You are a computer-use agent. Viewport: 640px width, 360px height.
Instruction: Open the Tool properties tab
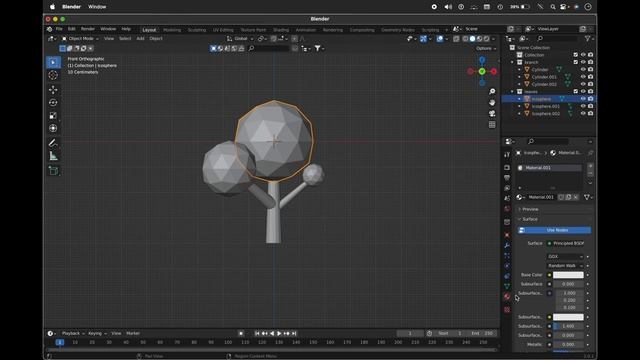pos(507,155)
